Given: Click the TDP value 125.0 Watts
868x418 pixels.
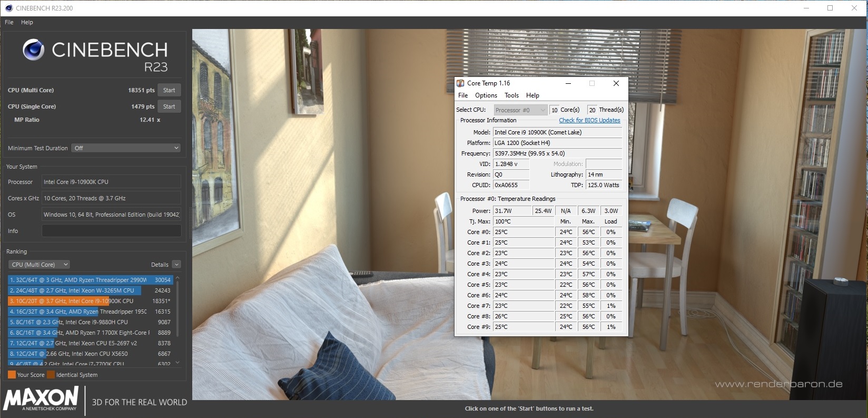Looking at the screenshot, I should (604, 185).
